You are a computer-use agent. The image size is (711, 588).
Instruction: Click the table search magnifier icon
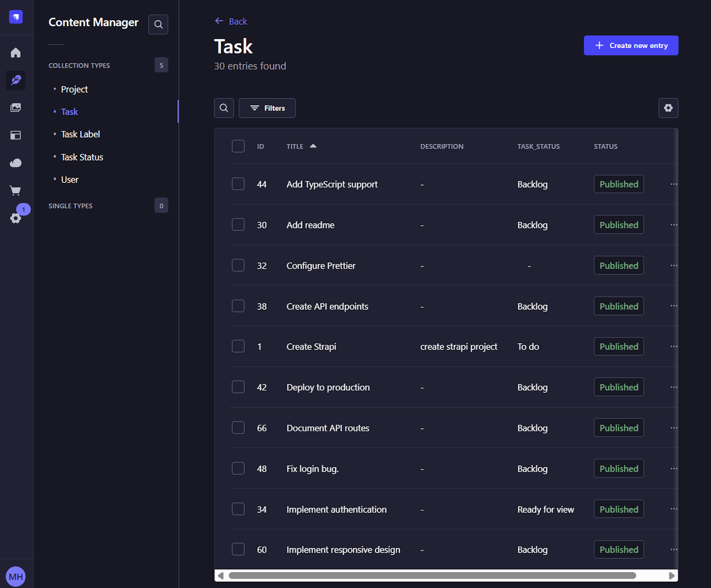point(224,108)
